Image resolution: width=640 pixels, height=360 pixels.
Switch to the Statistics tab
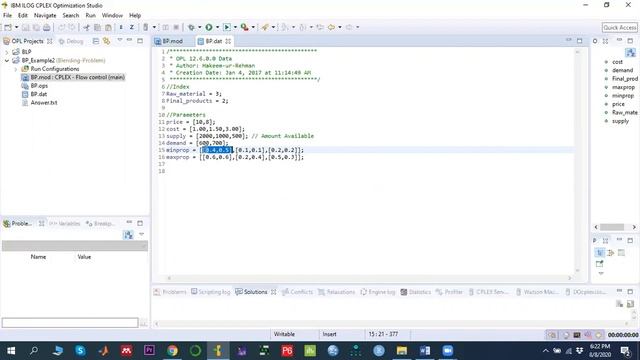click(x=416, y=292)
